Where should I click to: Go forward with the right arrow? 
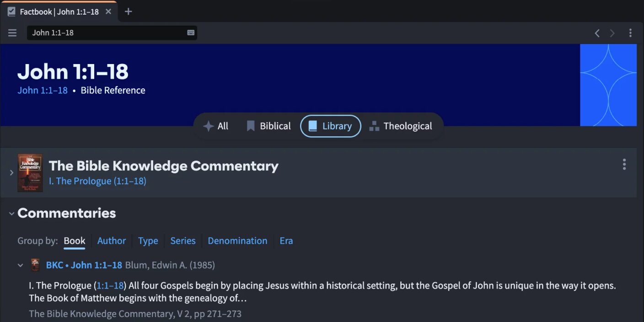pyautogui.click(x=612, y=33)
